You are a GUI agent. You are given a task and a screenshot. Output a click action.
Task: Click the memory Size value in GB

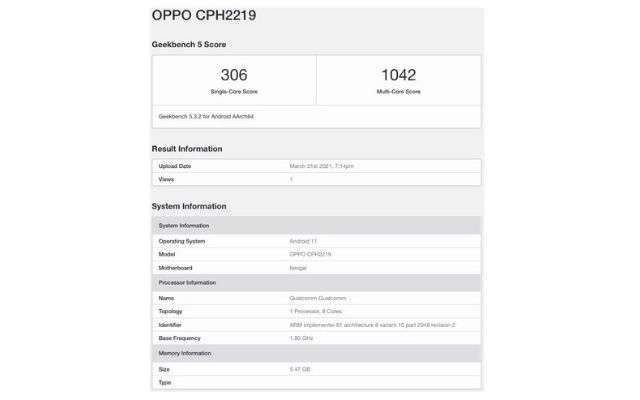pos(300,369)
